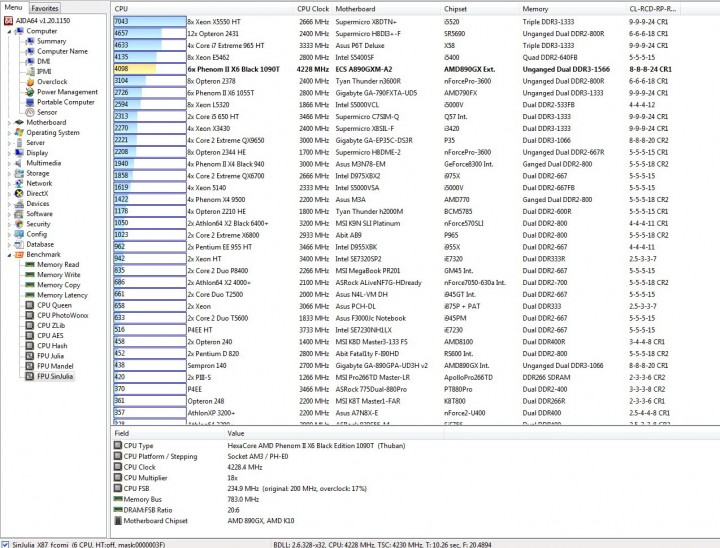Select the Software tree item

tap(39, 214)
